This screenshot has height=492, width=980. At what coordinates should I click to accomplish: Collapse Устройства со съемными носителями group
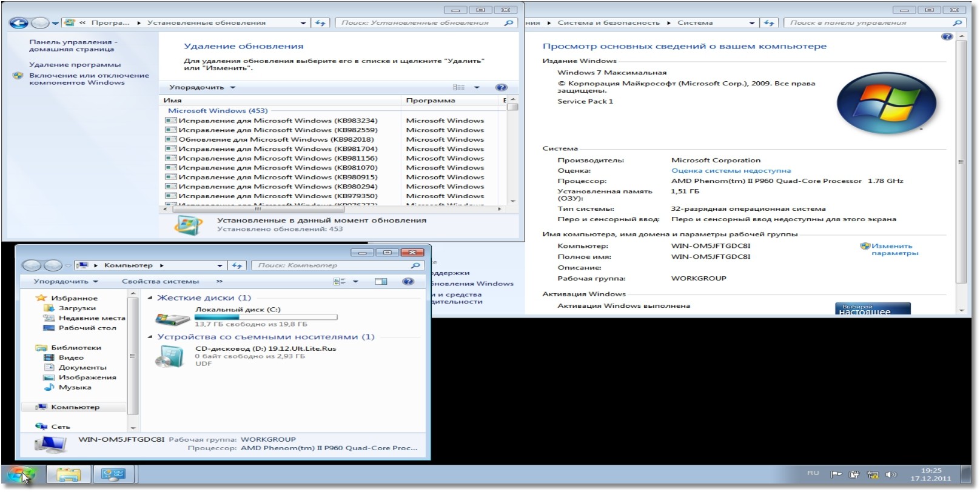click(x=150, y=337)
